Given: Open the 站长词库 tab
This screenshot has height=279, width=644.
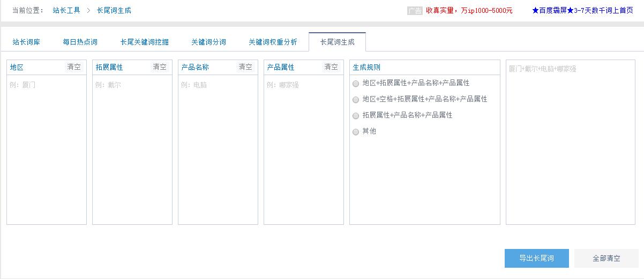Looking at the screenshot, I should (x=26, y=42).
